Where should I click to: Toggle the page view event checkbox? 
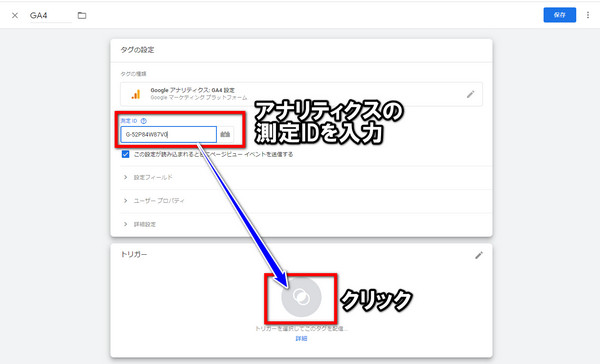126,154
